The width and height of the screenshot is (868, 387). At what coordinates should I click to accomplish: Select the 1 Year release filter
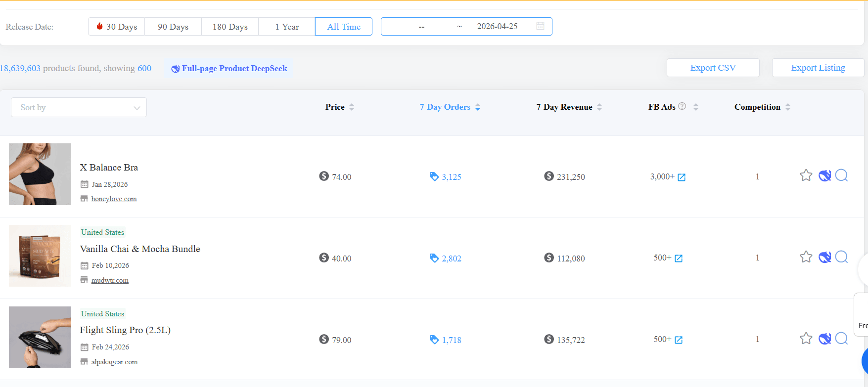pyautogui.click(x=287, y=27)
